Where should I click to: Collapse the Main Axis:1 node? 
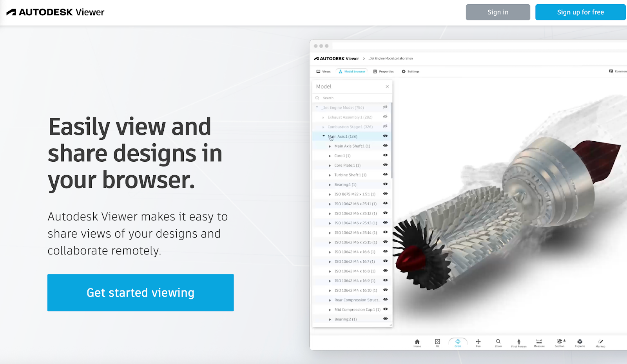pos(324,136)
